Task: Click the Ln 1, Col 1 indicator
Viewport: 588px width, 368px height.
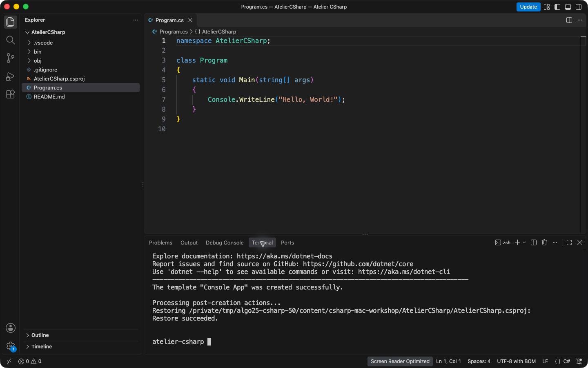Action: [x=448, y=361]
